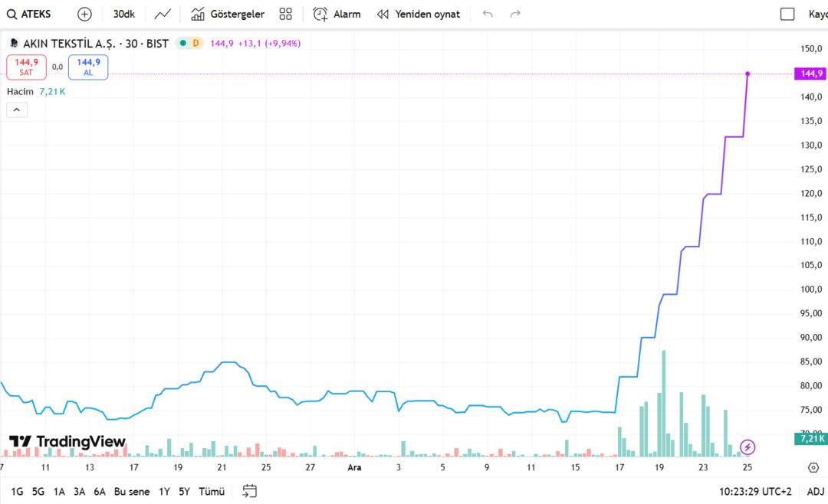
Task: Open Göstergeler indicators menu
Action: pos(228,14)
